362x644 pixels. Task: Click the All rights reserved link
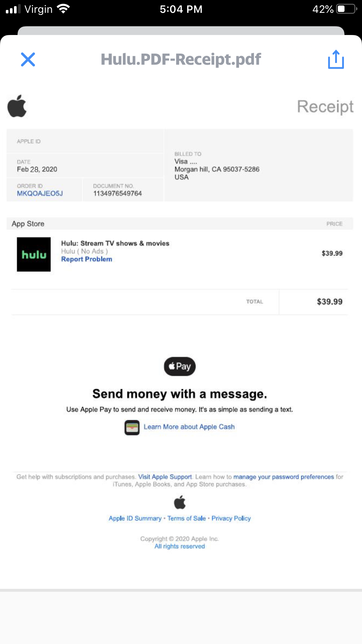point(180,546)
